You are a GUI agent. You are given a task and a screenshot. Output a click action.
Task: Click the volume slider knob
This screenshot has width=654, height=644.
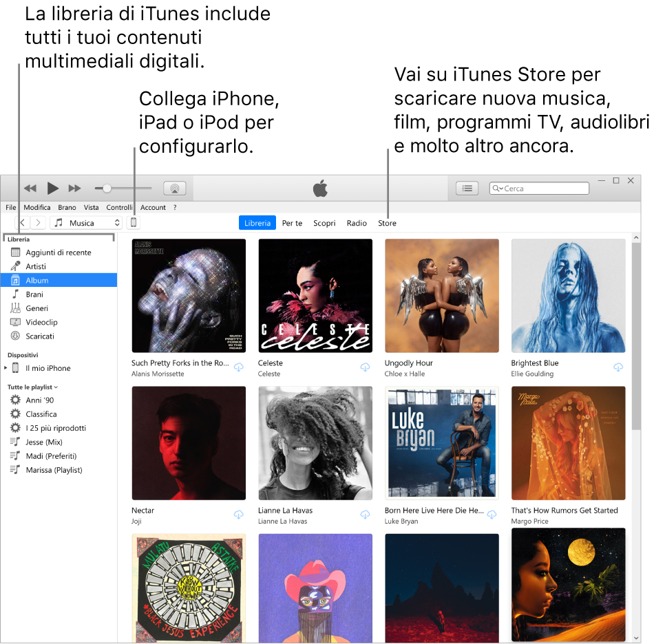(x=107, y=189)
